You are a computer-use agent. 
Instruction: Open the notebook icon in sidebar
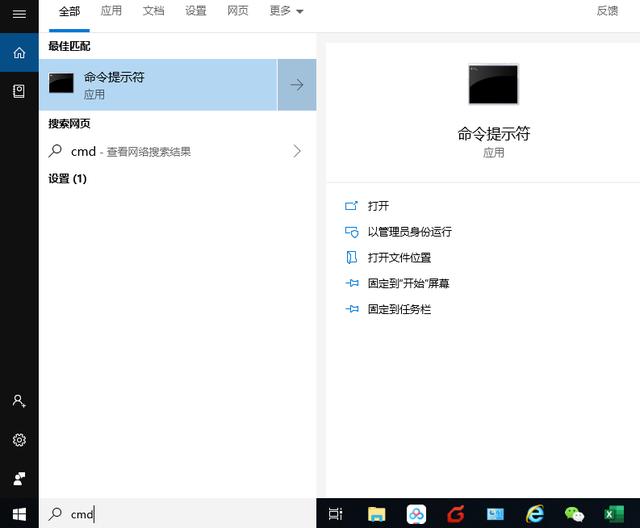click(x=19, y=91)
